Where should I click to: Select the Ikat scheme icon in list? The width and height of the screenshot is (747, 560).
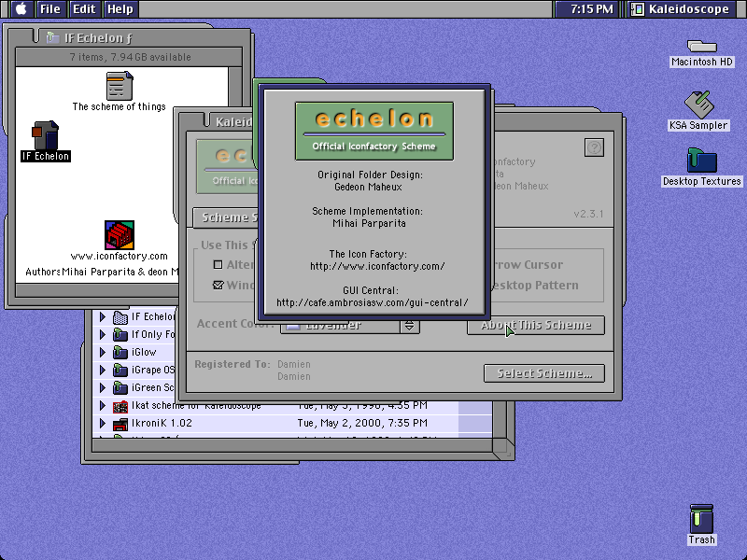(120, 406)
